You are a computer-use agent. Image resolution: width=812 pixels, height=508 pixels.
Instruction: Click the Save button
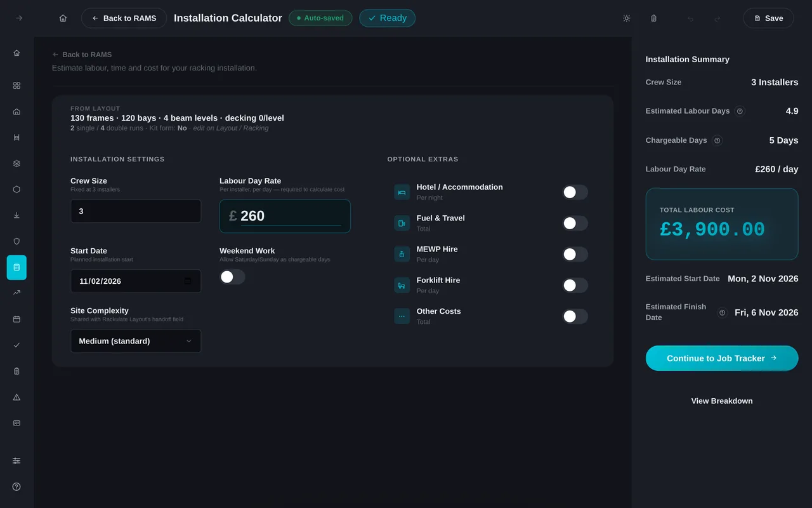768,18
